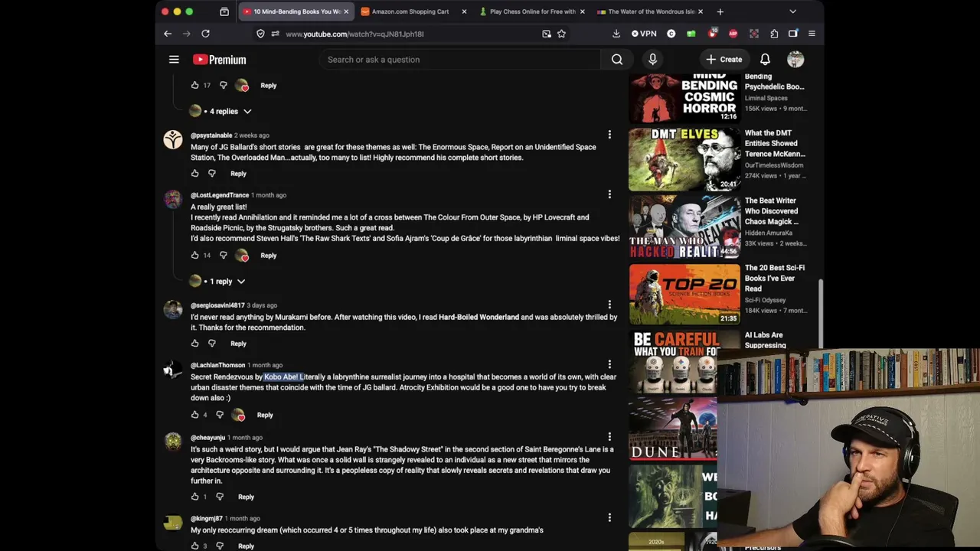Screen dimensions: 980x551
Task: Open the browser sidebar panel icon
Action: 793,34
